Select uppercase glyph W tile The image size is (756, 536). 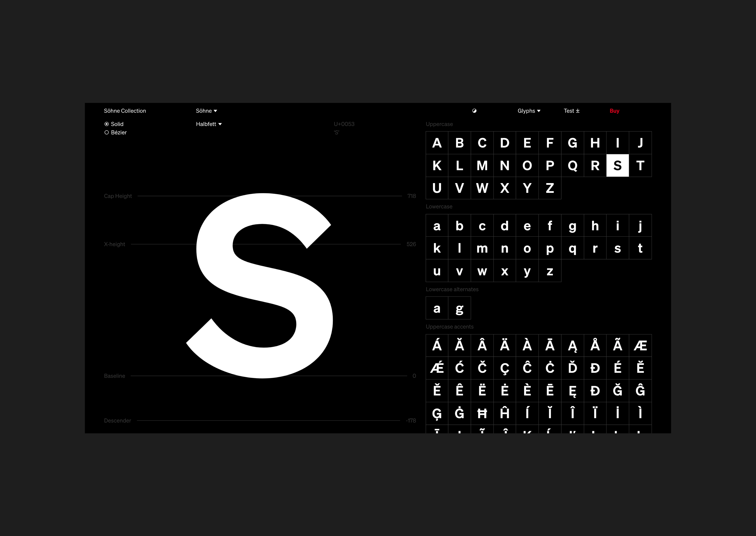482,188
